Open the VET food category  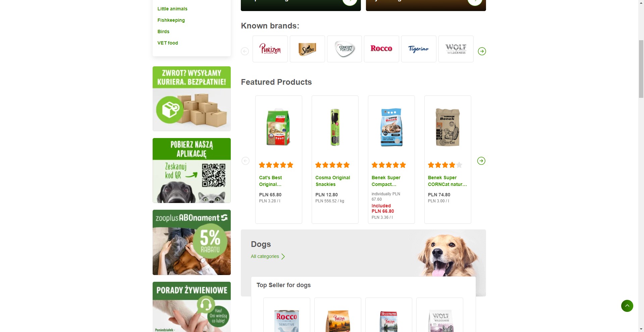tap(168, 43)
